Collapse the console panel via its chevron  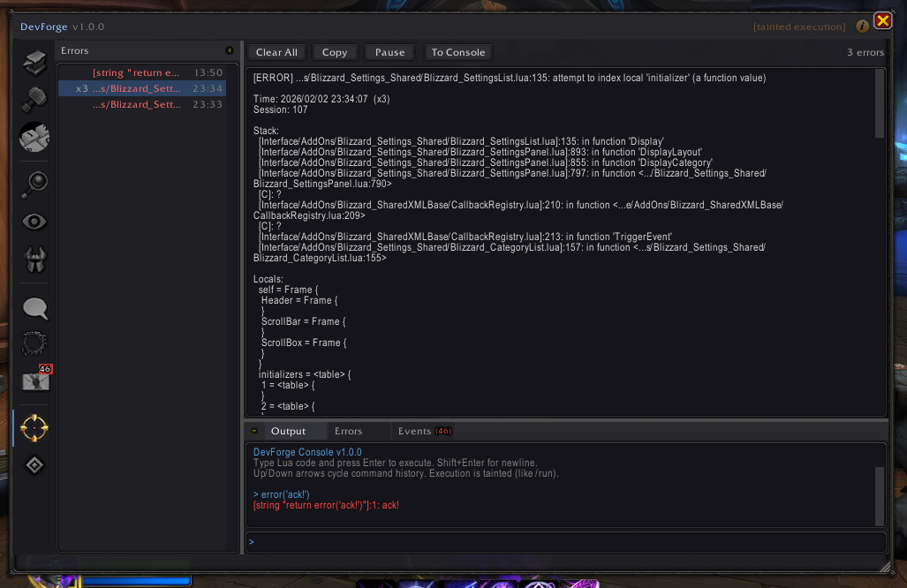tap(254, 431)
